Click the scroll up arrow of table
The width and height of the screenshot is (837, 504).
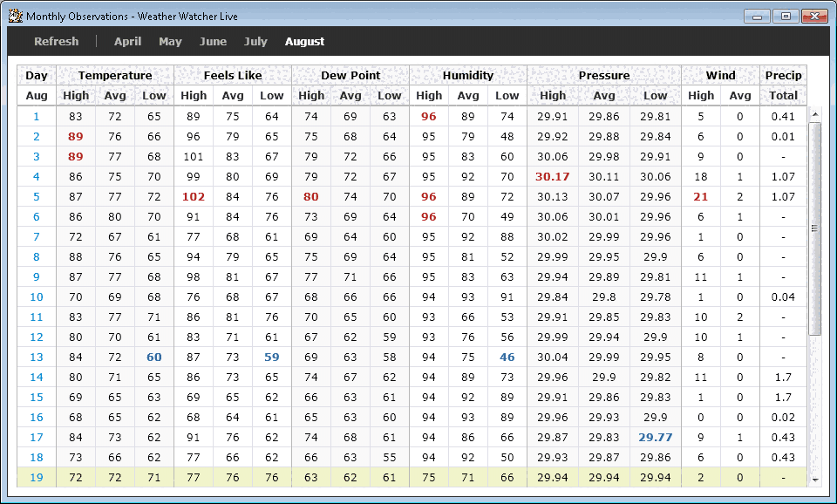(x=815, y=113)
